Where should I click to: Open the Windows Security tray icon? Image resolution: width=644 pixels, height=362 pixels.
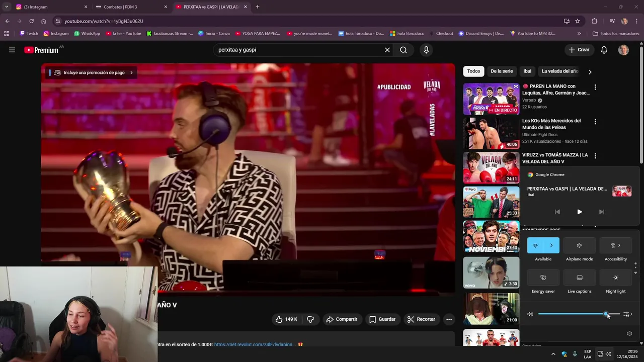point(564,354)
